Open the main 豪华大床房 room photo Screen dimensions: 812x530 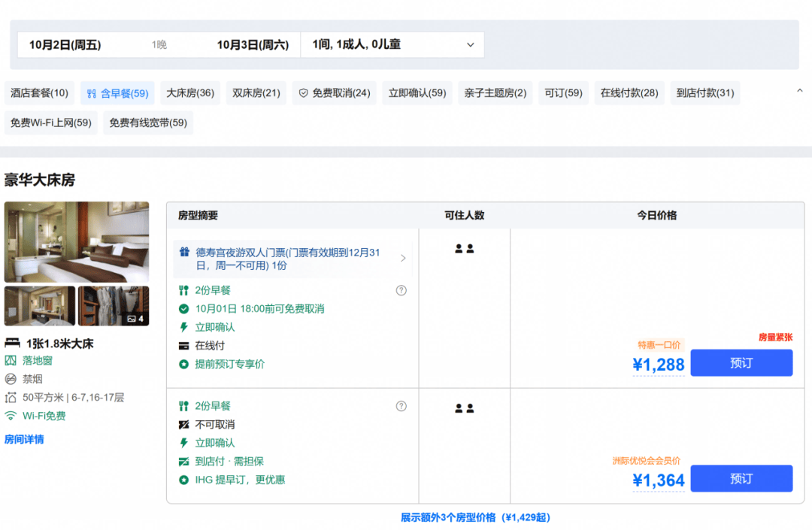click(x=77, y=242)
